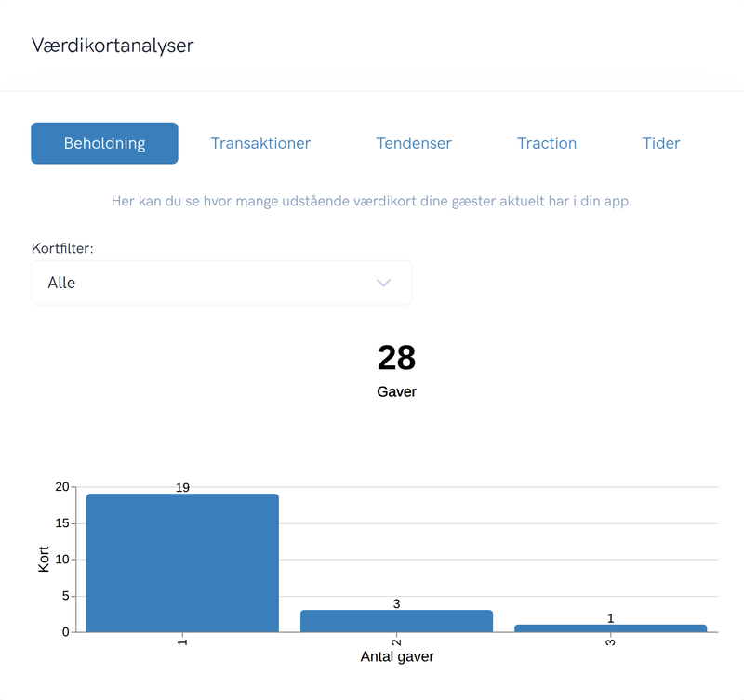This screenshot has width=744, height=700.
Task: Select the smallest bar with value 1
Action: coord(611,628)
